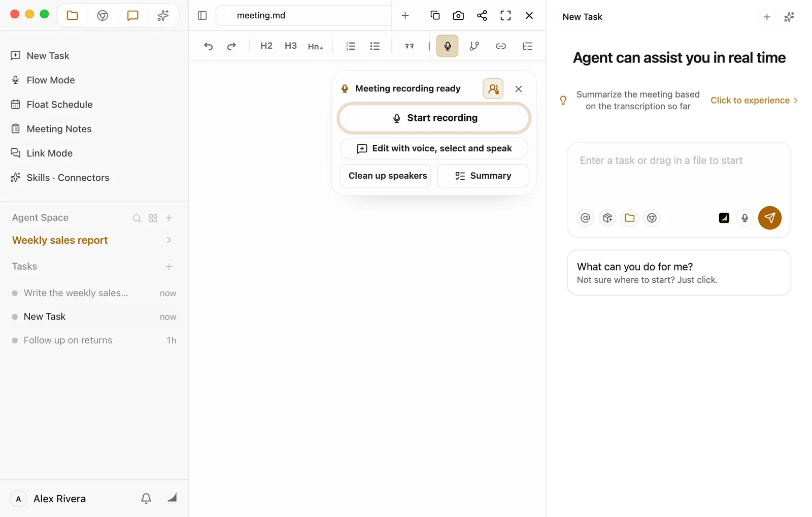The width and height of the screenshot is (812, 517).
Task: Send the task with orange send button
Action: 770,218
